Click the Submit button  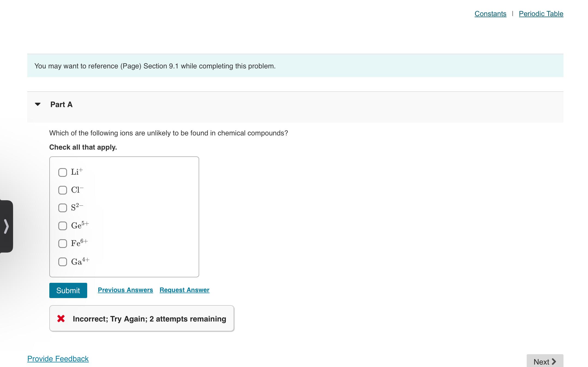[68, 290]
